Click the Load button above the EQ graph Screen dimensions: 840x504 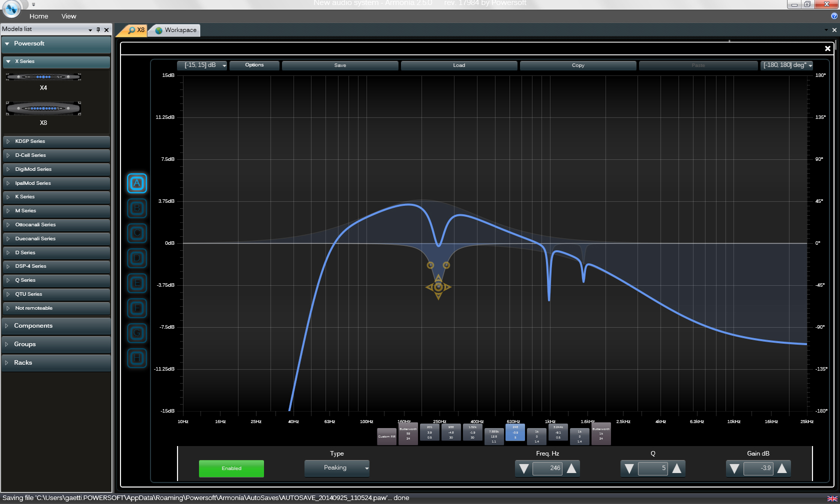(x=458, y=65)
